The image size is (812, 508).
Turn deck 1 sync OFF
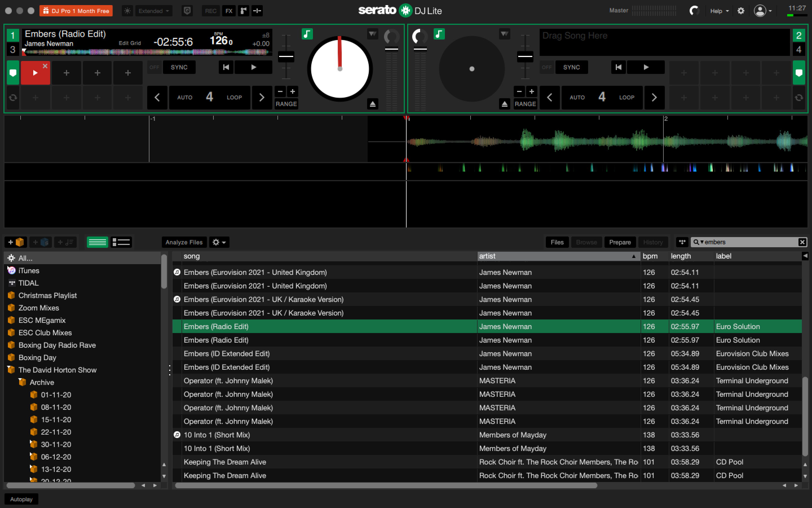pos(154,67)
